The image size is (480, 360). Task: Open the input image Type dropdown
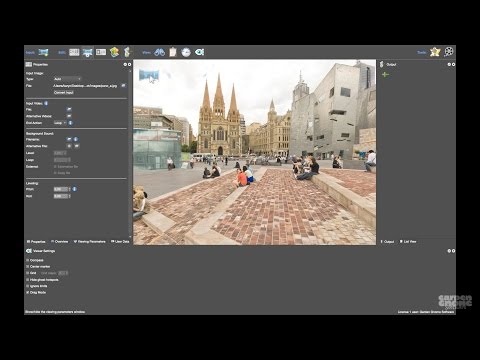67,79
